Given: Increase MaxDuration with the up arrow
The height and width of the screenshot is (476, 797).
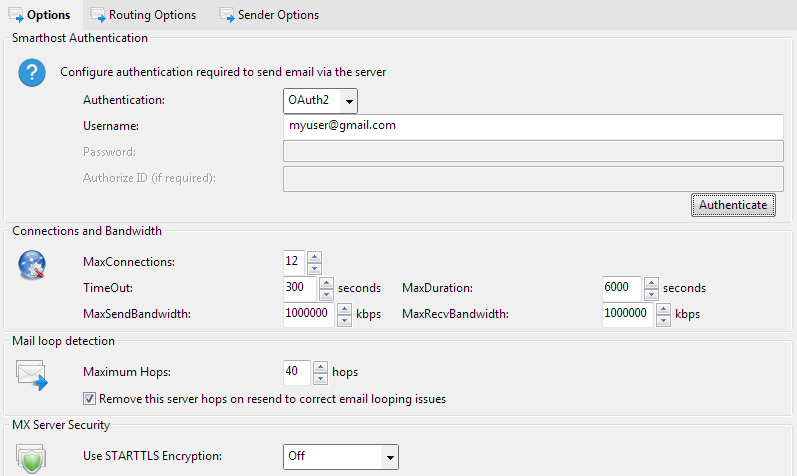Looking at the screenshot, I should (x=650, y=282).
